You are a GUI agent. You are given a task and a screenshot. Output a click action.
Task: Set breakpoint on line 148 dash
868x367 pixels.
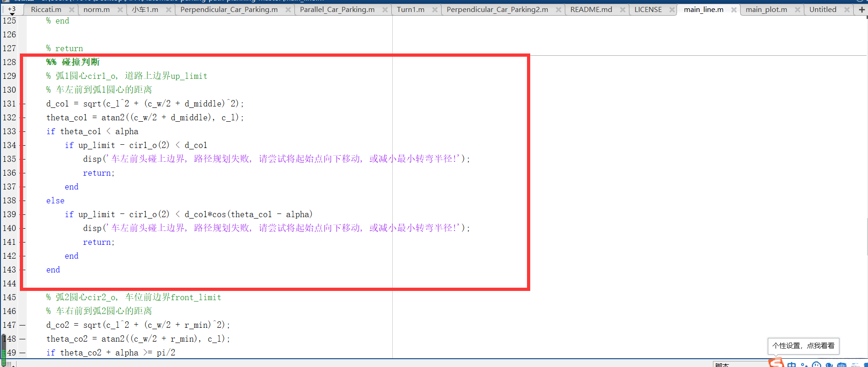[x=22, y=339]
